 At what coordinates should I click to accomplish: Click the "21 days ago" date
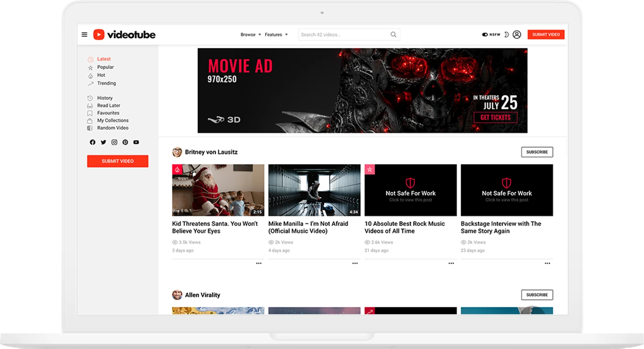click(x=376, y=251)
